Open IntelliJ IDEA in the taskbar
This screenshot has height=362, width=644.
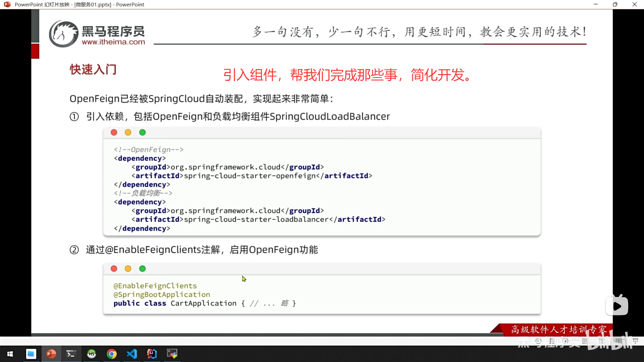click(x=152, y=354)
